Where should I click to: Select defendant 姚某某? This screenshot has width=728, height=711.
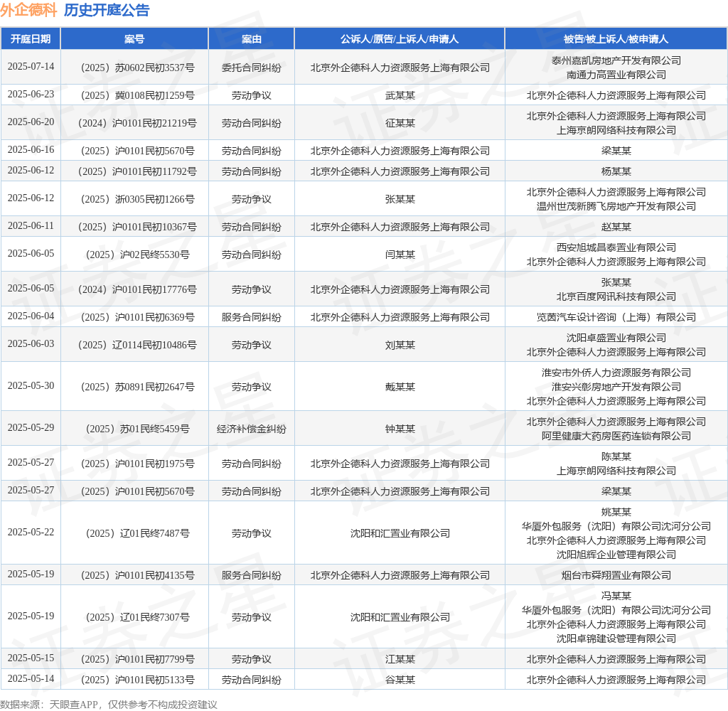click(616, 512)
